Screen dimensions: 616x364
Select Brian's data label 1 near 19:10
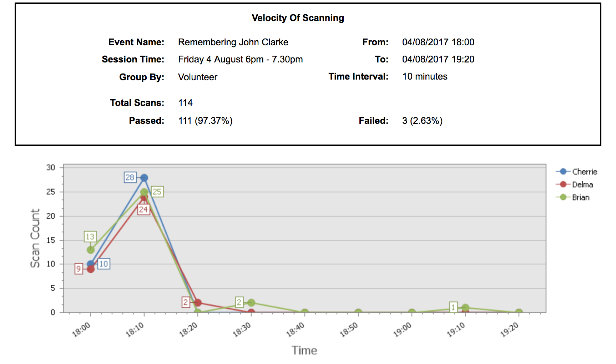tap(453, 307)
